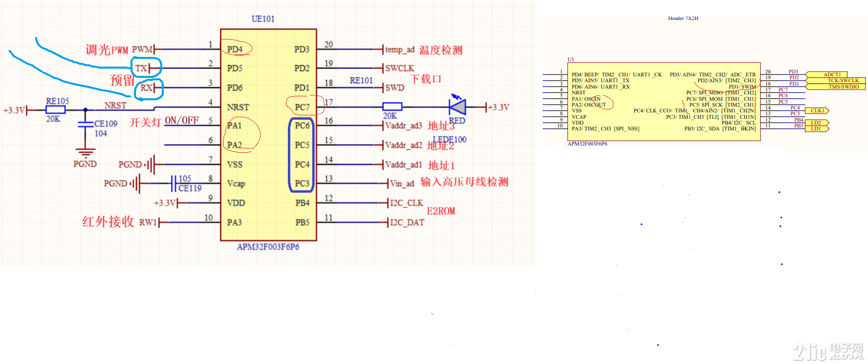Select the CE119 capacitor symbol

click(x=173, y=183)
